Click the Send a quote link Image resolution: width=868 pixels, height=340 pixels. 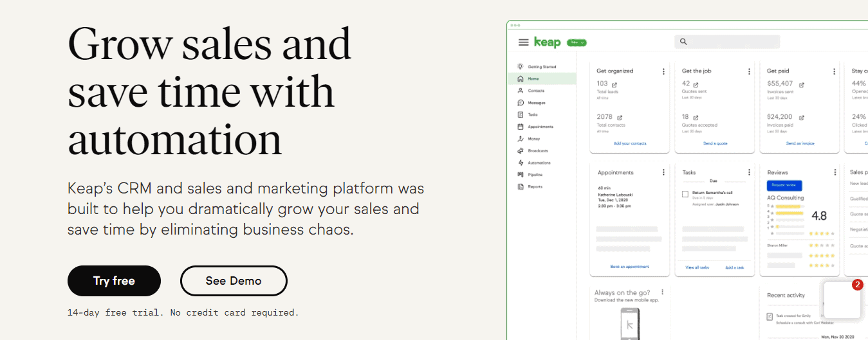tap(715, 143)
